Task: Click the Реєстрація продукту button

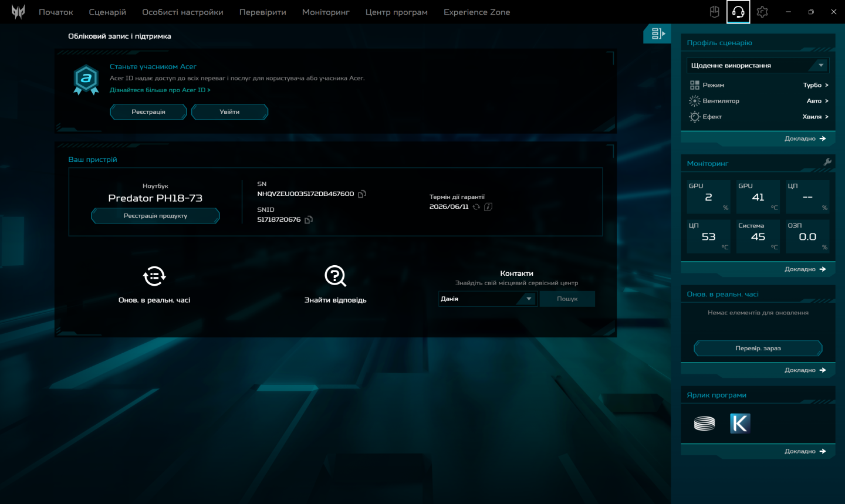Action: [x=156, y=216]
